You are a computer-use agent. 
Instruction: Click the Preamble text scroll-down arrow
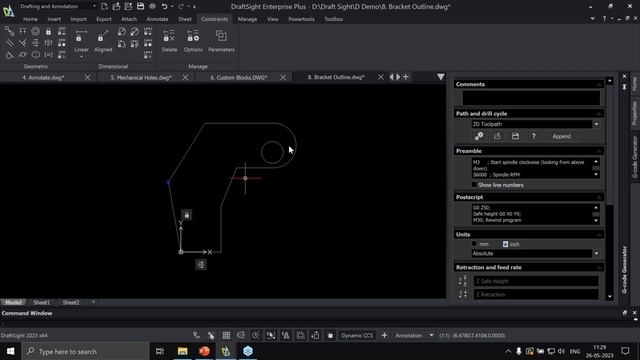[x=596, y=175]
